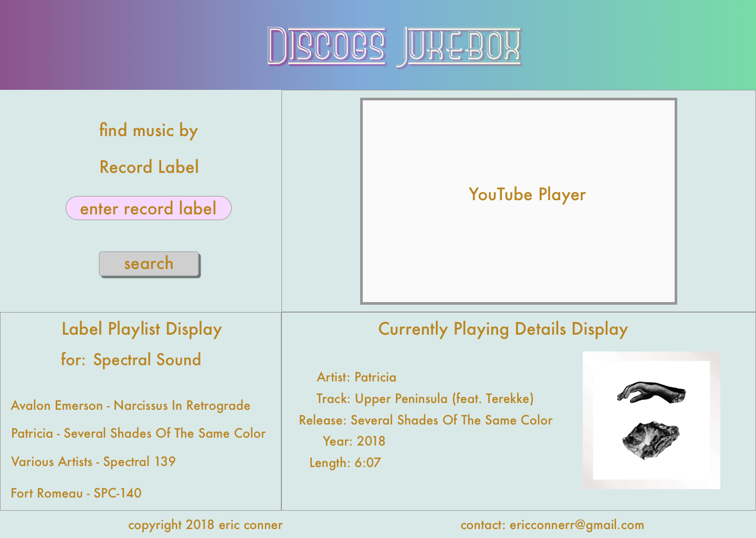The width and height of the screenshot is (756, 538).
Task: Click copyright 2018 eric conner footer text
Action: [x=205, y=525]
